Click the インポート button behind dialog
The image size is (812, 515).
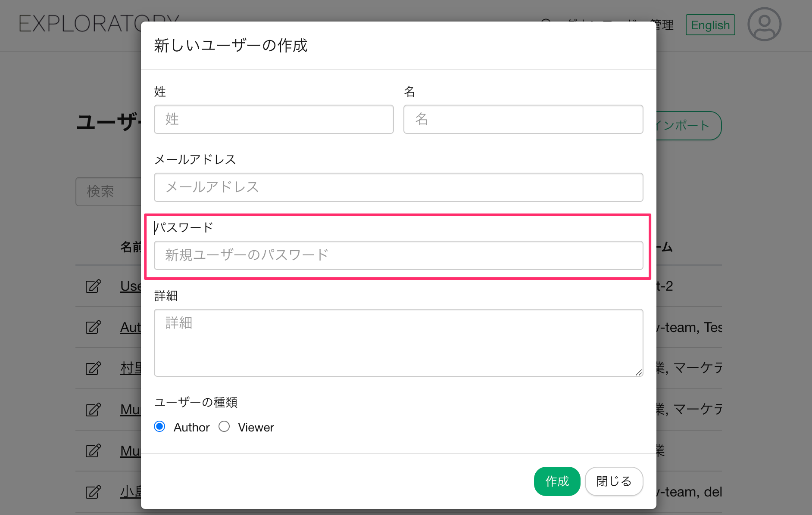coord(689,126)
